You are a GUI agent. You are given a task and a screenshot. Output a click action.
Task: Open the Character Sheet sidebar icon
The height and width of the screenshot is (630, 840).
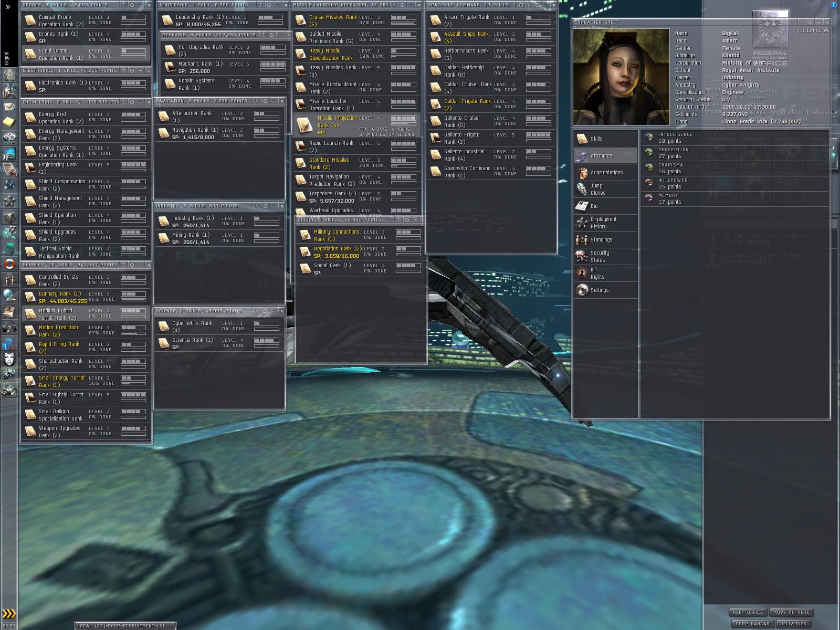tap(9, 75)
